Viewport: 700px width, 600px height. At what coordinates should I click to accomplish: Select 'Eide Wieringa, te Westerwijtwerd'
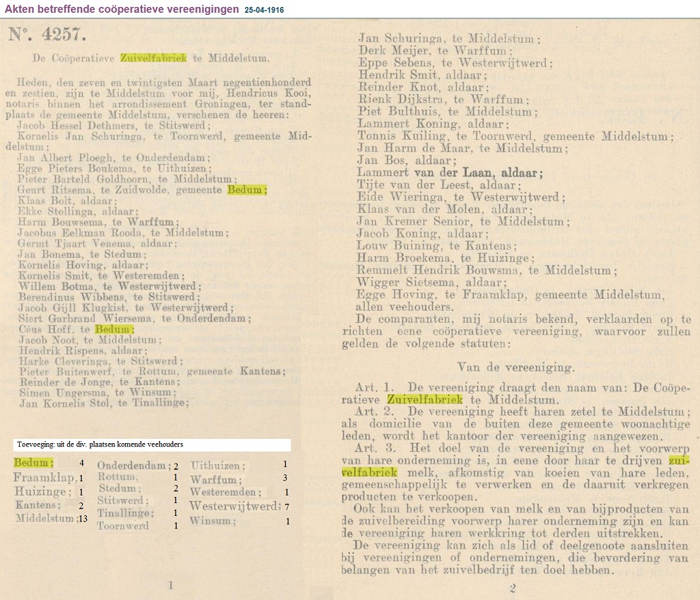(462, 196)
